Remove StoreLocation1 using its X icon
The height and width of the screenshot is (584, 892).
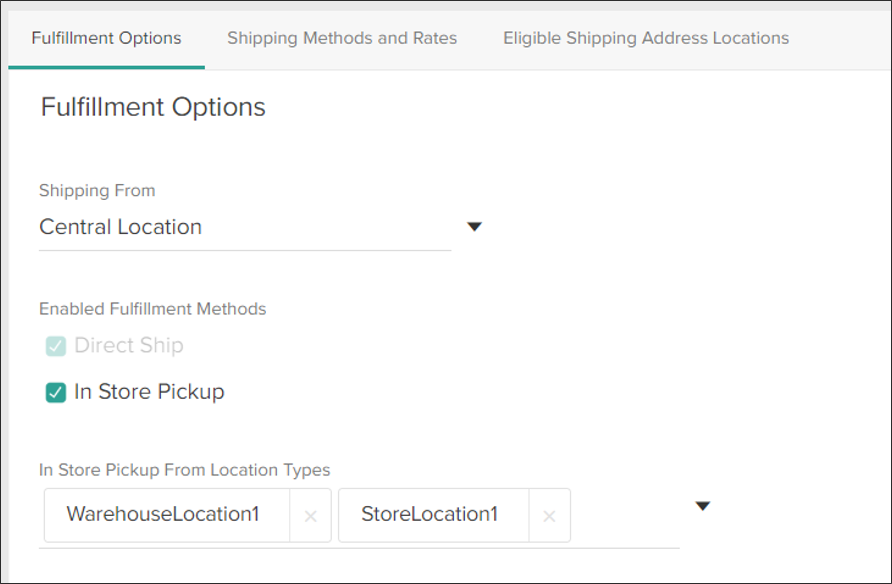tap(548, 516)
